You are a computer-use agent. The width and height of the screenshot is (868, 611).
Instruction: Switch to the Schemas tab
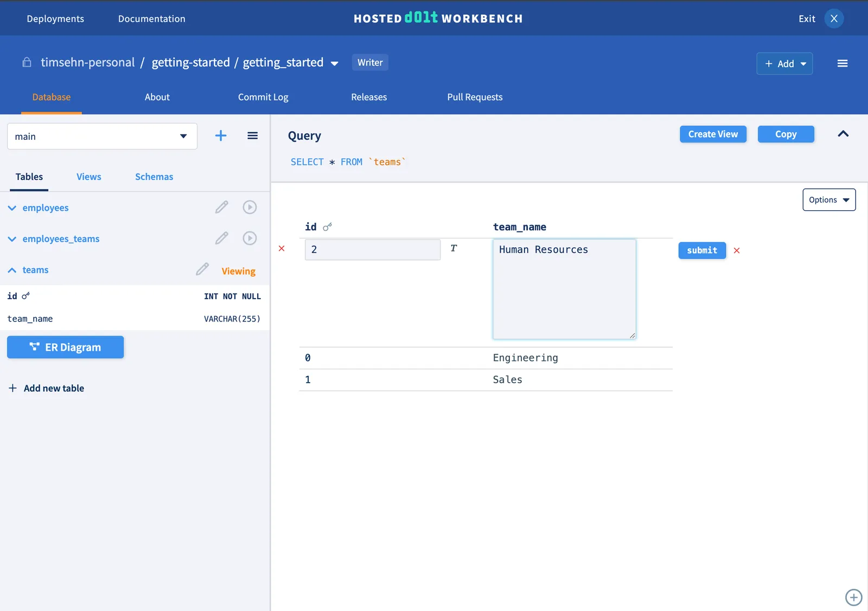pos(154,177)
